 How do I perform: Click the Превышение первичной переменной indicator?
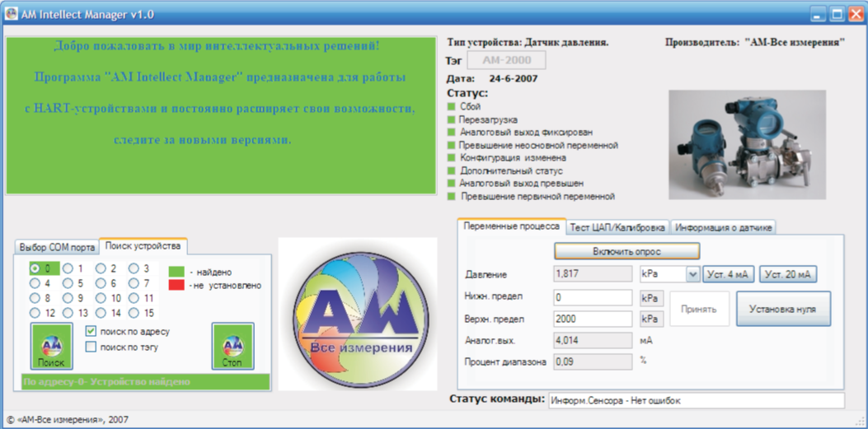click(x=451, y=196)
